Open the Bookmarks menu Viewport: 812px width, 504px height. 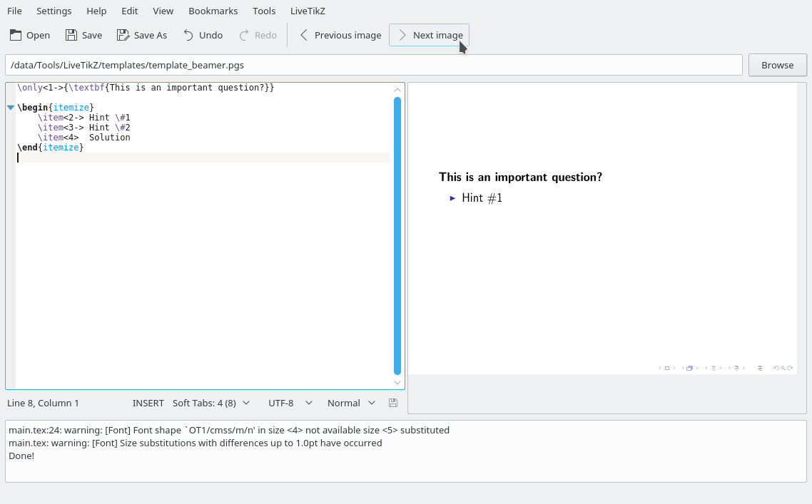coord(213,11)
